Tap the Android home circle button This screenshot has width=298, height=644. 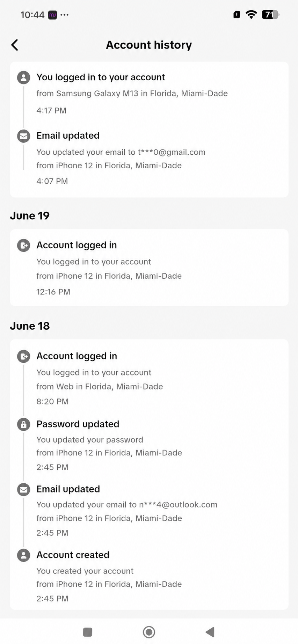149,632
